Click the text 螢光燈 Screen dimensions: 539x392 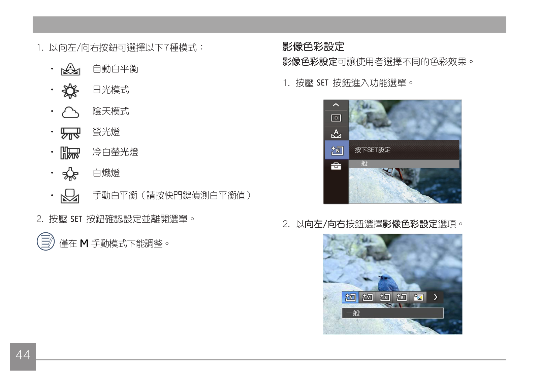[106, 132]
